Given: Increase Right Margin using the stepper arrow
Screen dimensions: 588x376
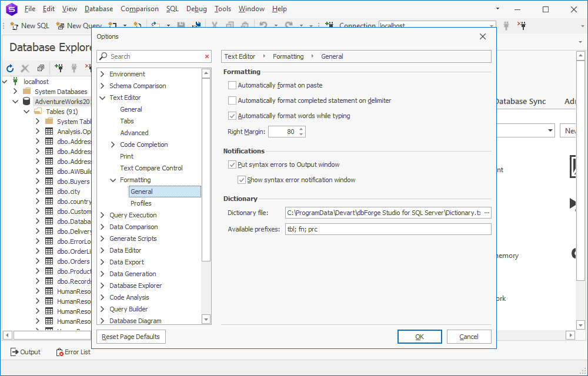Looking at the screenshot, I should 302,129.
